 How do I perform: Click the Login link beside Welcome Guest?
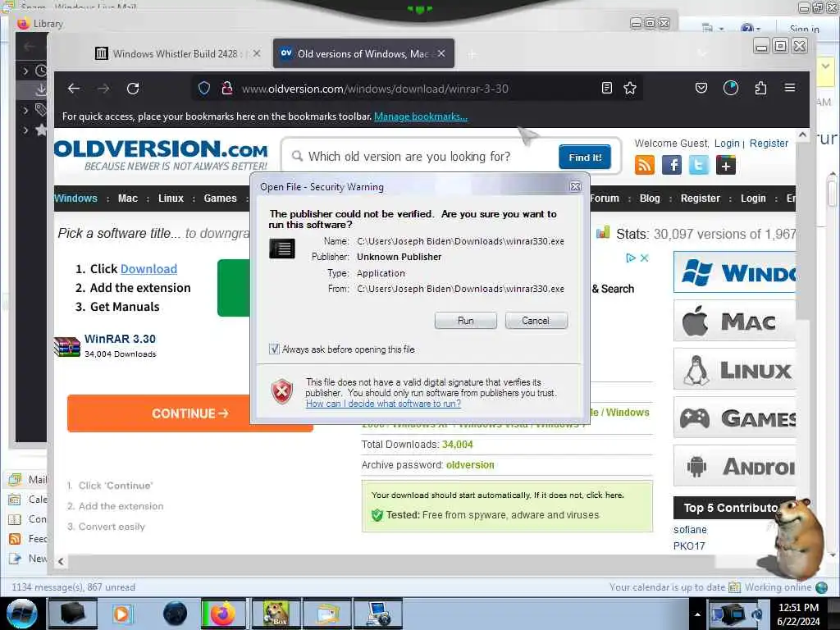(x=727, y=143)
